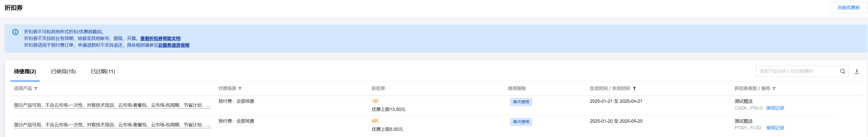868x137 pixels.
Task: Open the 查看折扣券帮助文档 link
Action: (160, 38)
